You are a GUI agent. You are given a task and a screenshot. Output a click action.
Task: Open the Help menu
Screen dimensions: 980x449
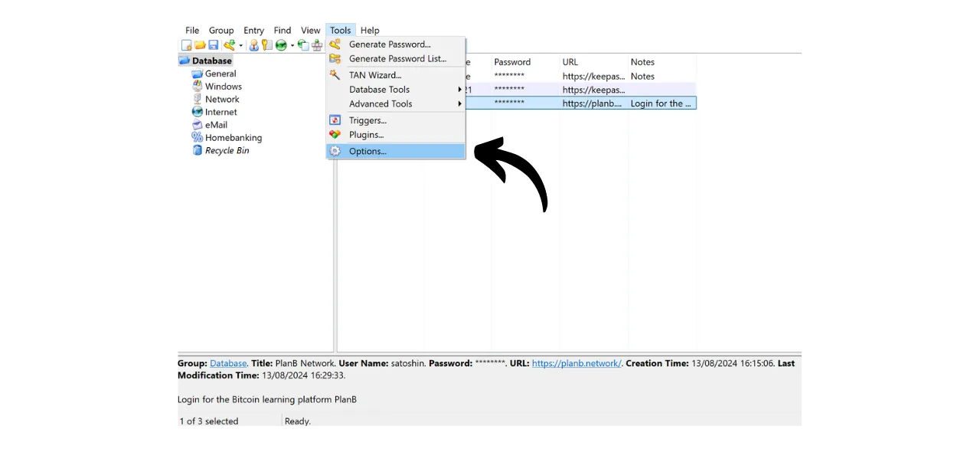pos(370,30)
